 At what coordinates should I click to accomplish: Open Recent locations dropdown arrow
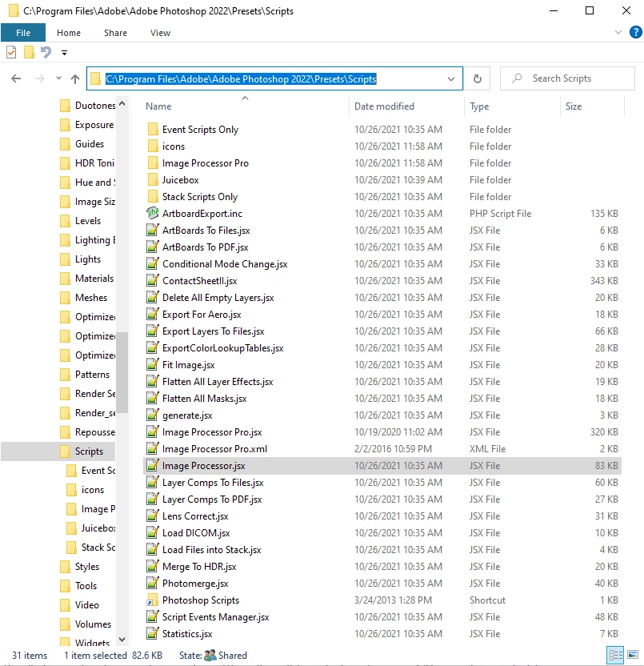(58, 78)
